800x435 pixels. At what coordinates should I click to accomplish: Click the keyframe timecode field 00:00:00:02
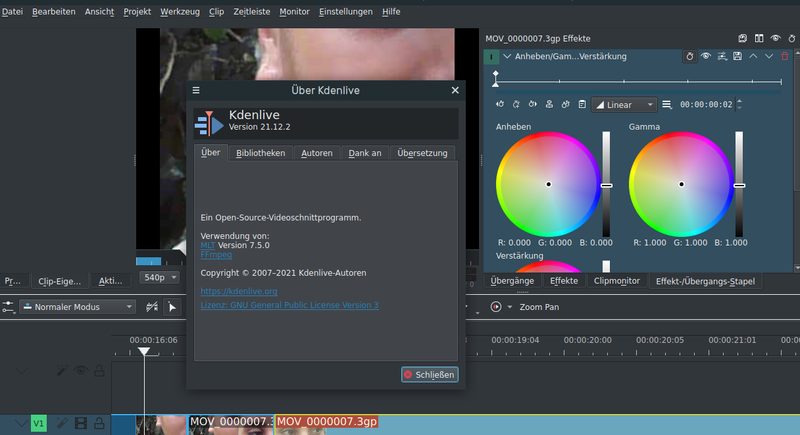coord(706,105)
